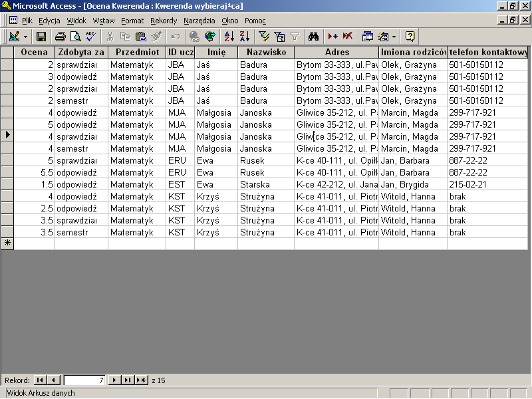
Task: Open Print Preview from toolbar
Action: (75, 37)
